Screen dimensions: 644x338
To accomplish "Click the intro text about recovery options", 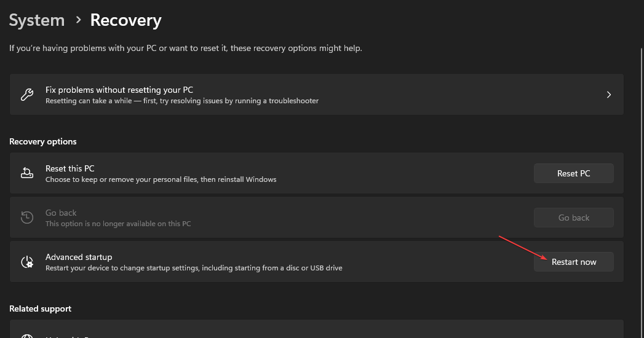I will (x=185, y=48).
